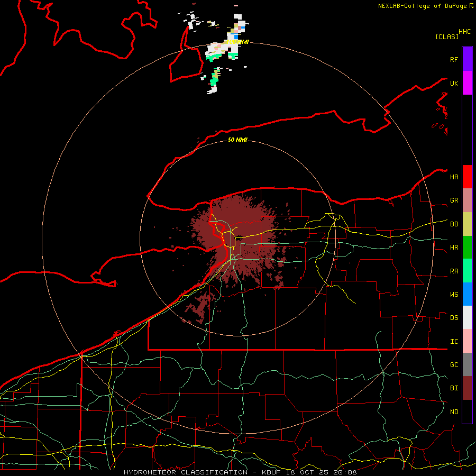
Task: Click the 'IC' legend label
Action: point(454,342)
